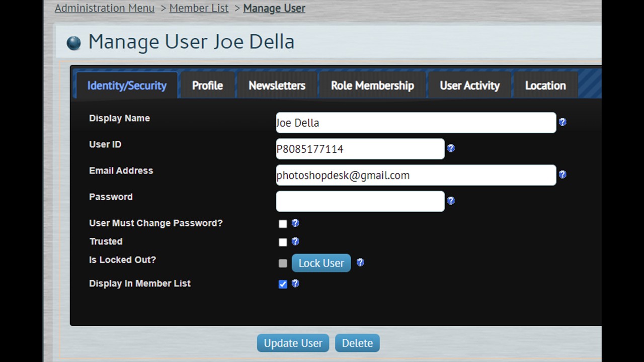Click the Is Locked Out checkbox

click(283, 263)
